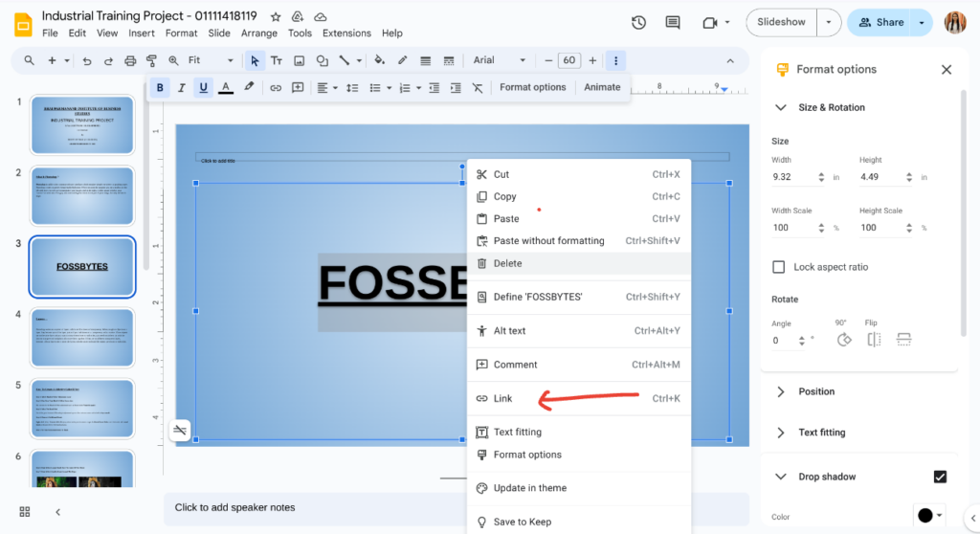Star the presentation title

(x=276, y=16)
